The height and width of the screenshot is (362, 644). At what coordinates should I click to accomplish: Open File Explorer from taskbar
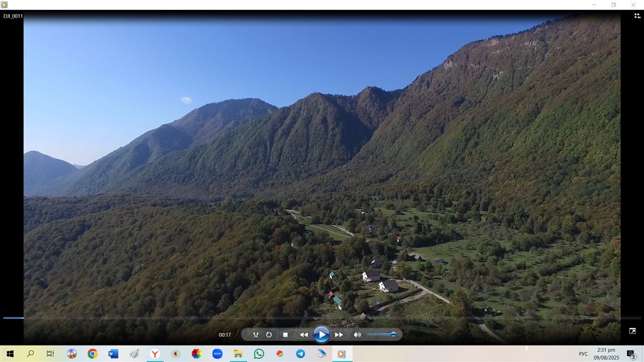(238, 354)
